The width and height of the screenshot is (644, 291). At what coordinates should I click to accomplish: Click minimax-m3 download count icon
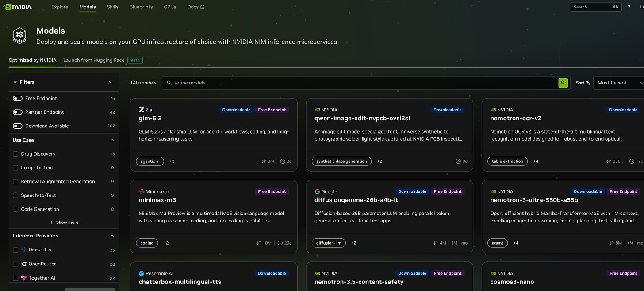259,243
